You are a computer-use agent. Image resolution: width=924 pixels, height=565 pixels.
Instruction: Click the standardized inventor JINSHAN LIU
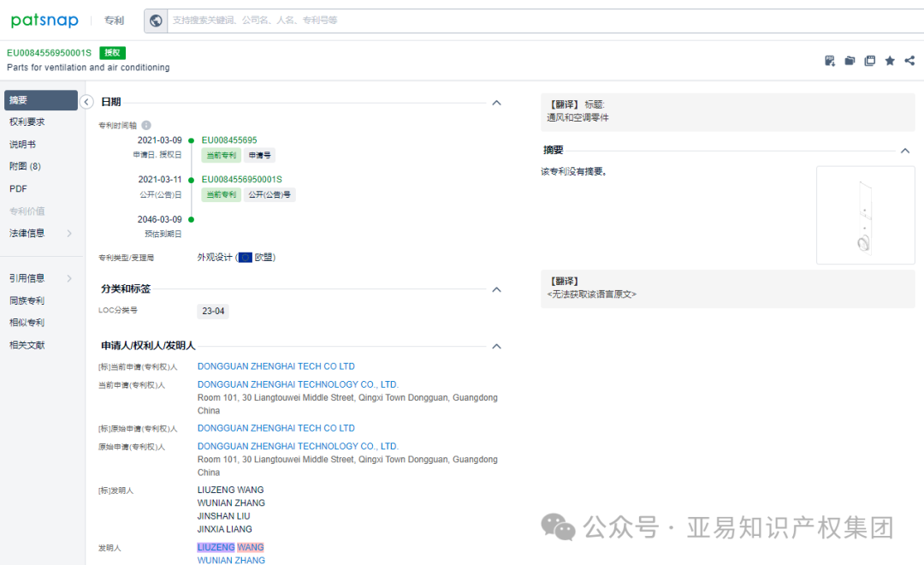[x=223, y=516]
